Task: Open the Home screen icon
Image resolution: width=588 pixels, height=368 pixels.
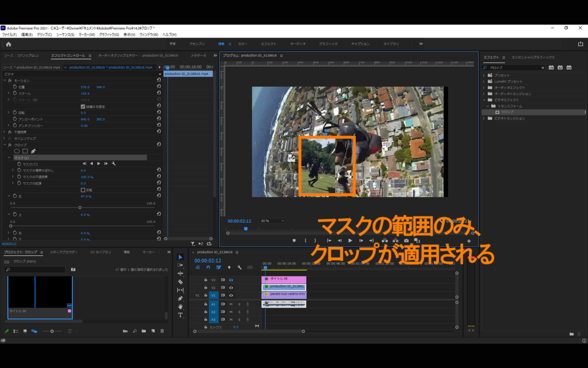Action: coord(9,44)
